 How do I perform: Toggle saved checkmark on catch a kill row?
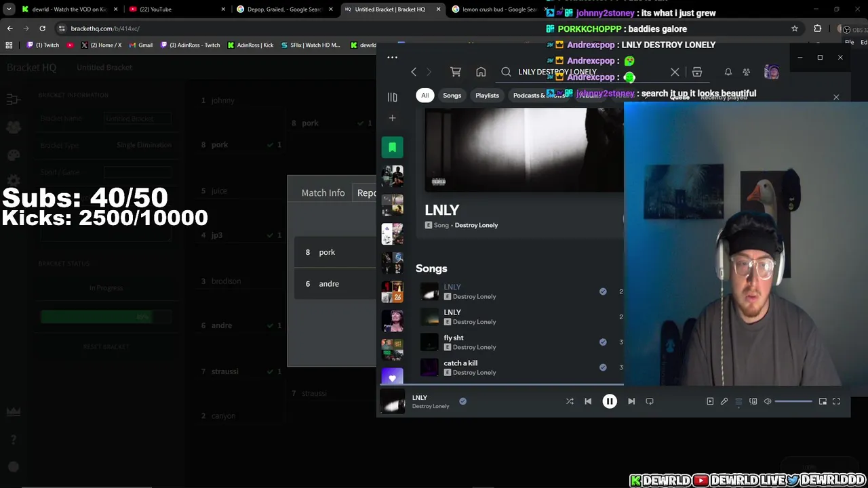click(x=603, y=367)
